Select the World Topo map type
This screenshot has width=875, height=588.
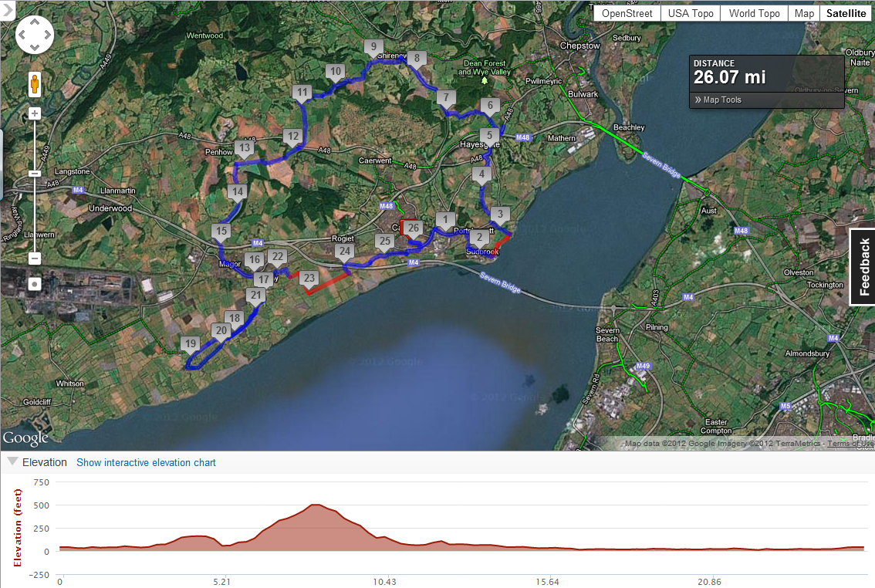754,13
